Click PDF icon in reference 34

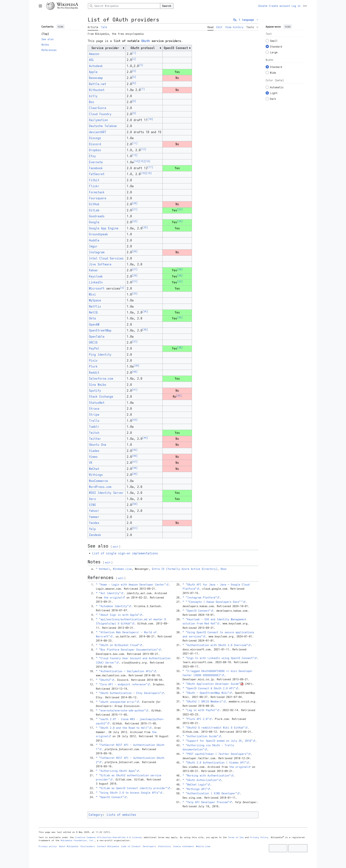[242, 684]
